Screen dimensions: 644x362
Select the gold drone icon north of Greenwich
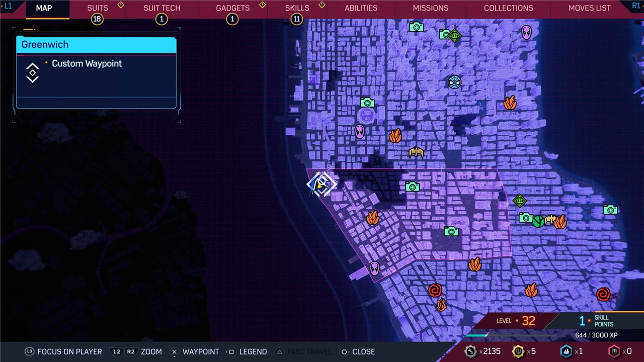click(416, 152)
